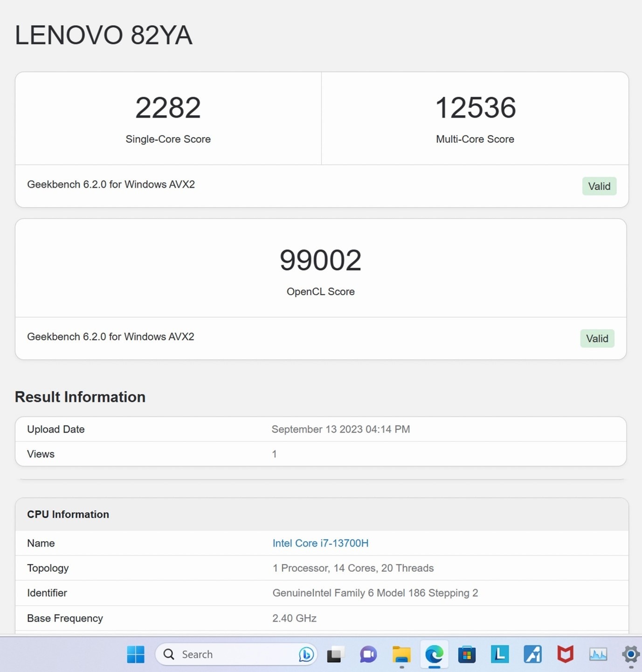This screenshot has width=642, height=672.
Task: Select the 2.40 GHz frequency value
Action: click(295, 618)
